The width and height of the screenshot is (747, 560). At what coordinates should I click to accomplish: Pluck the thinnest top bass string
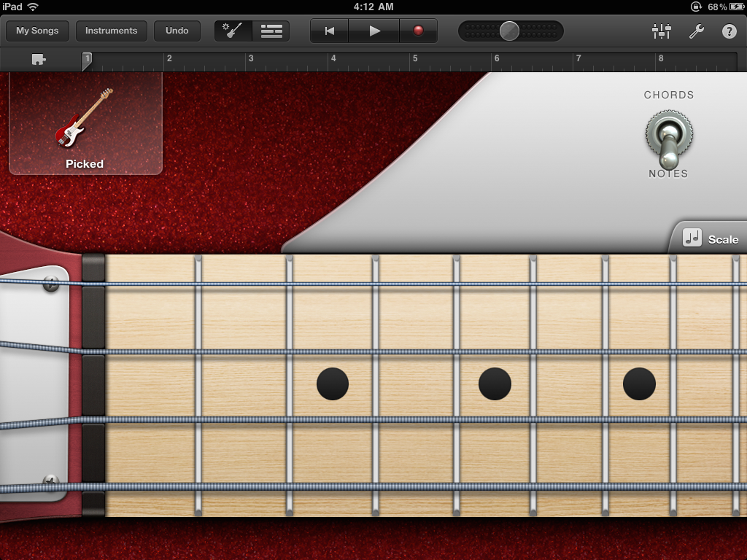tap(373, 284)
